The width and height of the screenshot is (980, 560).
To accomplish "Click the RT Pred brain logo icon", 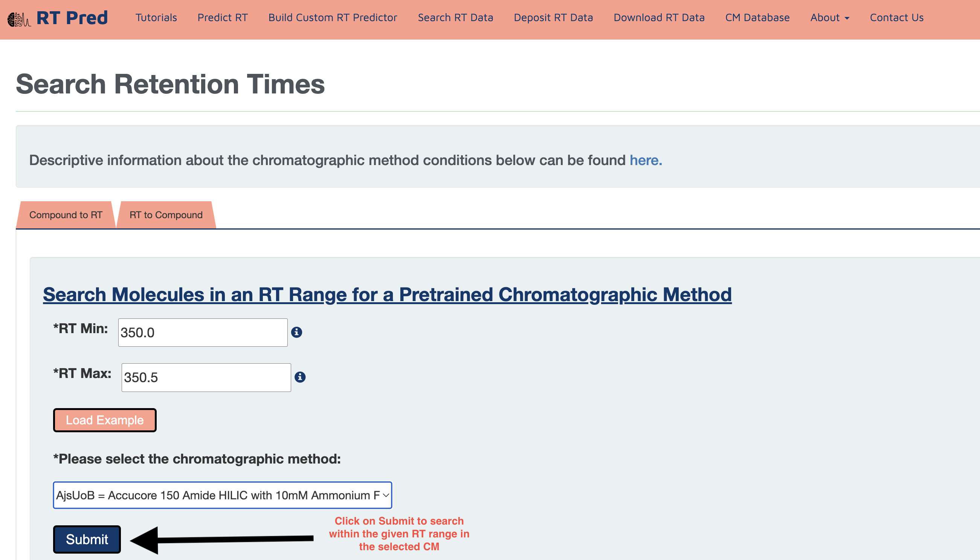I will [18, 19].
